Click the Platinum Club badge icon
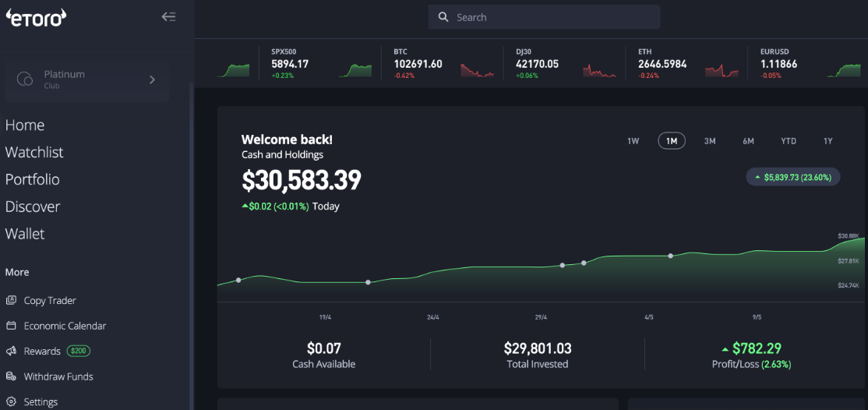The image size is (868, 410). tap(25, 80)
